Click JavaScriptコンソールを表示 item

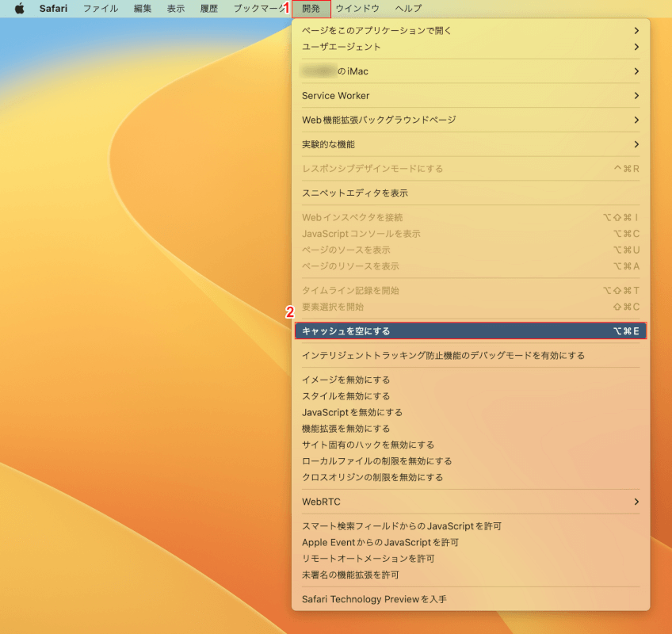471,234
